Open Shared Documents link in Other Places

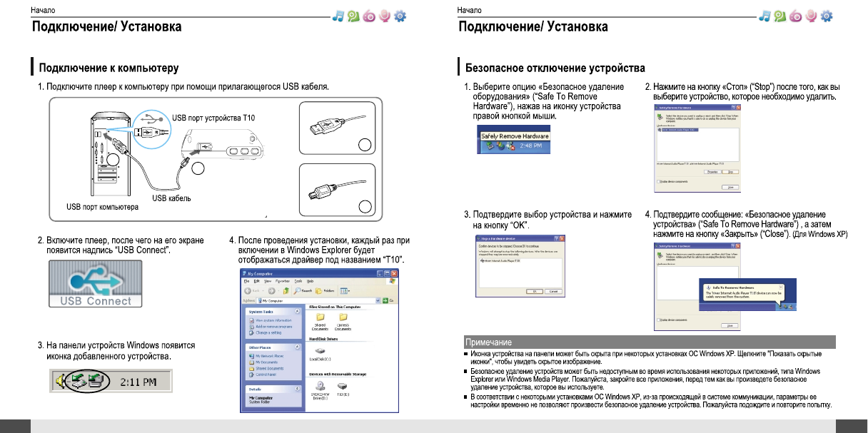point(270,368)
